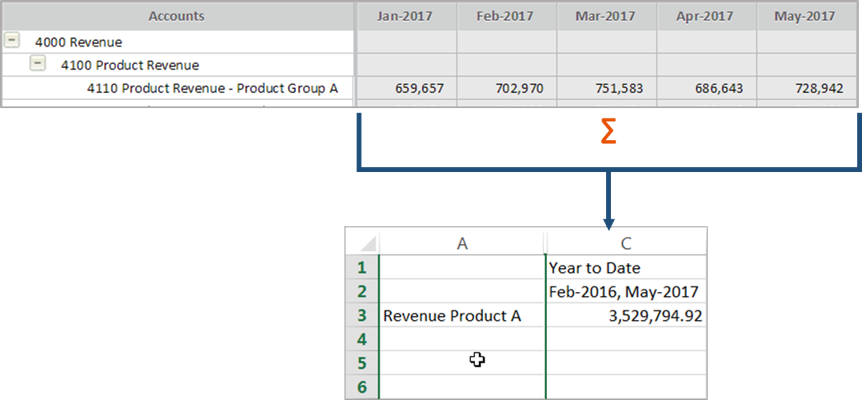Select the 702,970 value cell
This screenshot has height=401, width=862.
[x=506, y=88]
